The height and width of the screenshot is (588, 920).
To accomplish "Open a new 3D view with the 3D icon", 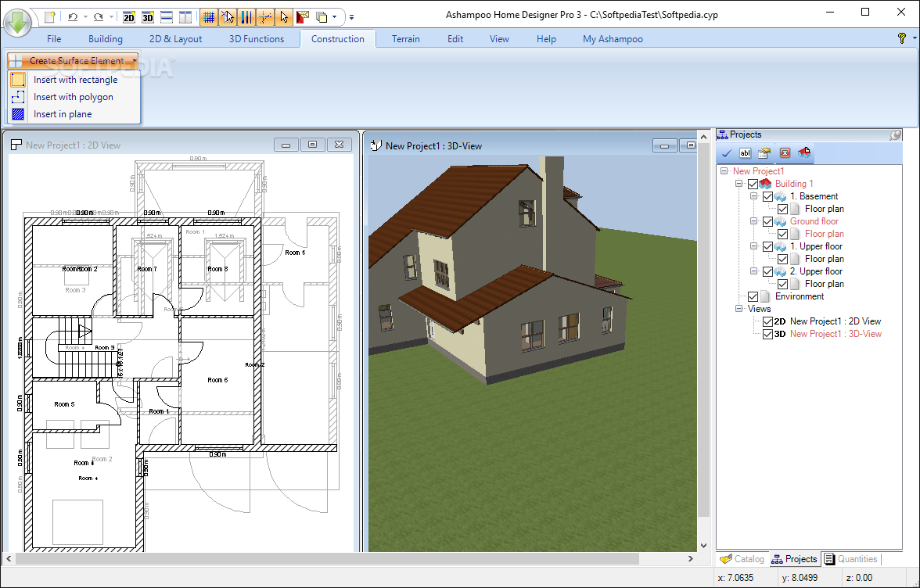I will pyautogui.click(x=148, y=17).
